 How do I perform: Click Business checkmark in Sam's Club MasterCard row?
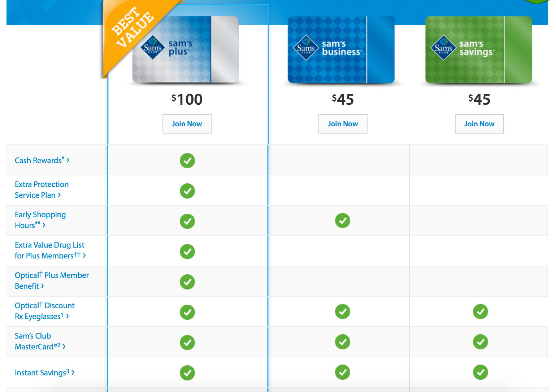pyautogui.click(x=343, y=342)
